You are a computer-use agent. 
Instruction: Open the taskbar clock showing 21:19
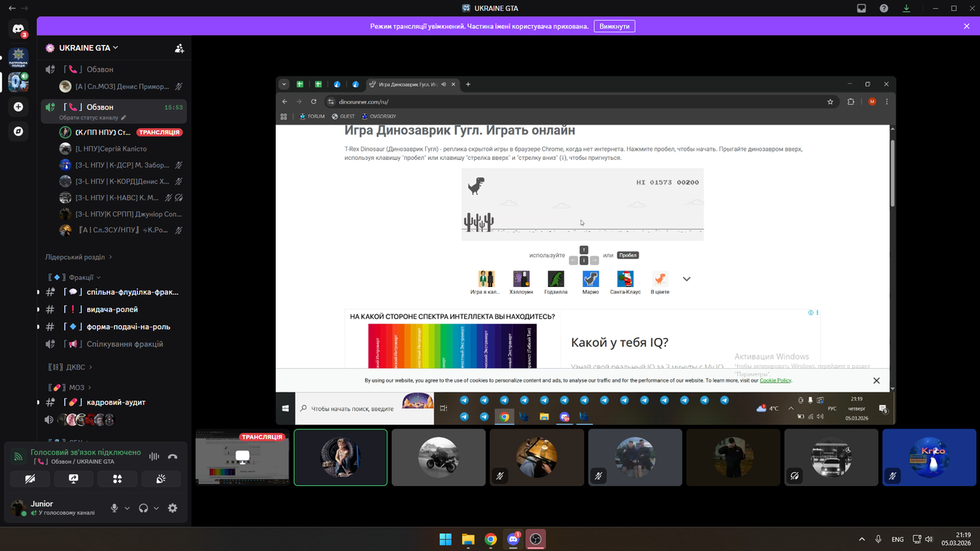point(957,539)
